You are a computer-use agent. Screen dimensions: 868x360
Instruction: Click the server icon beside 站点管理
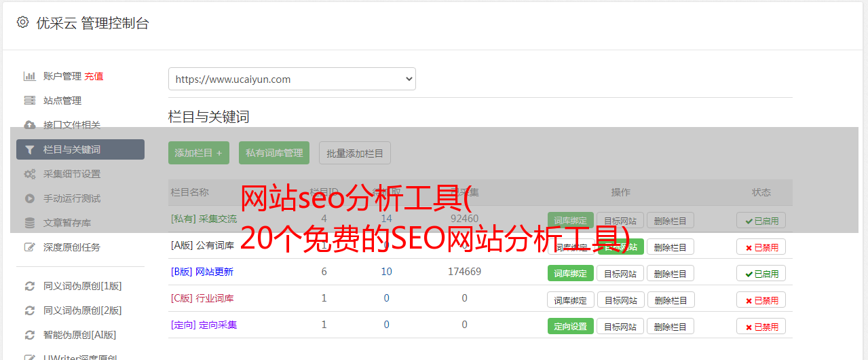(30, 101)
